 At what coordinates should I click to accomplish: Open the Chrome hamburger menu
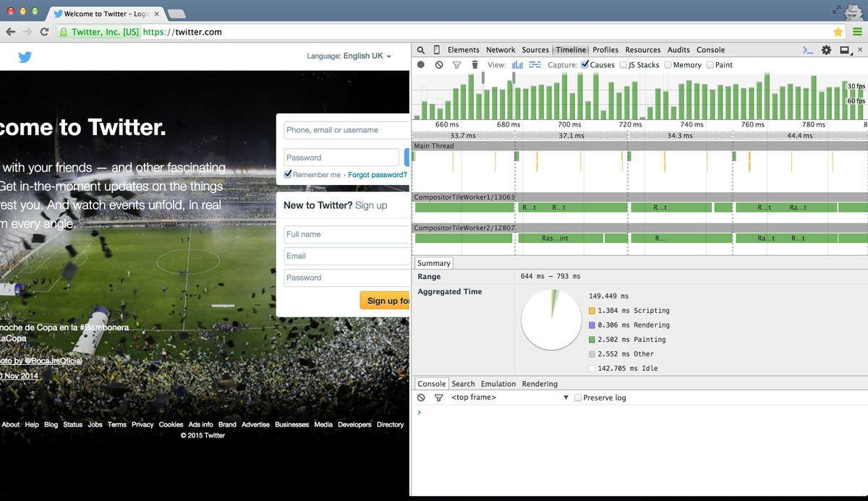[x=857, y=32]
